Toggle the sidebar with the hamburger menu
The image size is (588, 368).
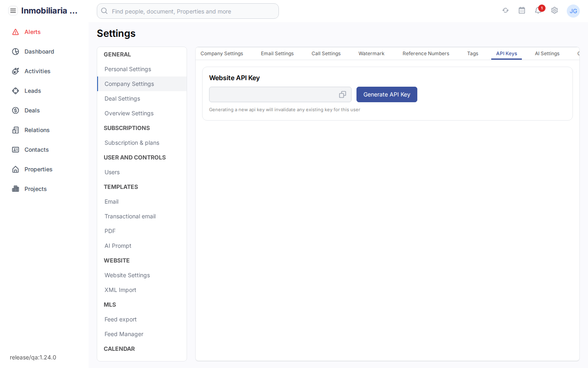point(13,10)
